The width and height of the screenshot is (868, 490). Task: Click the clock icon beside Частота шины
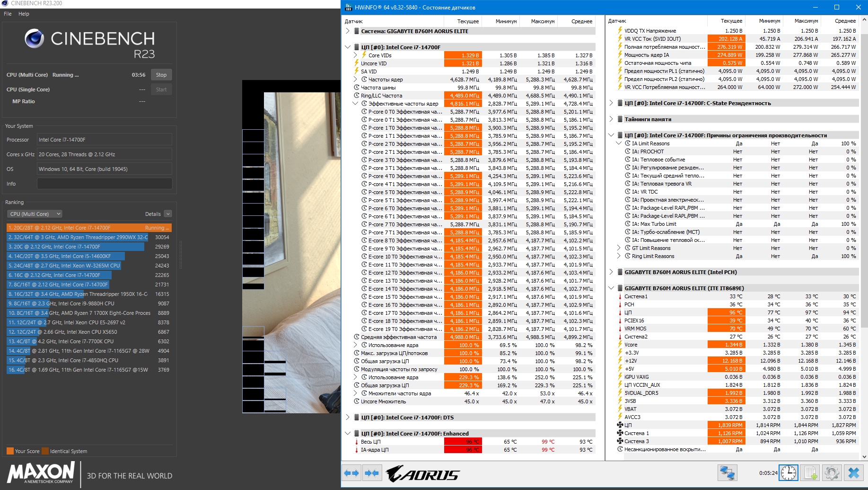click(x=357, y=88)
